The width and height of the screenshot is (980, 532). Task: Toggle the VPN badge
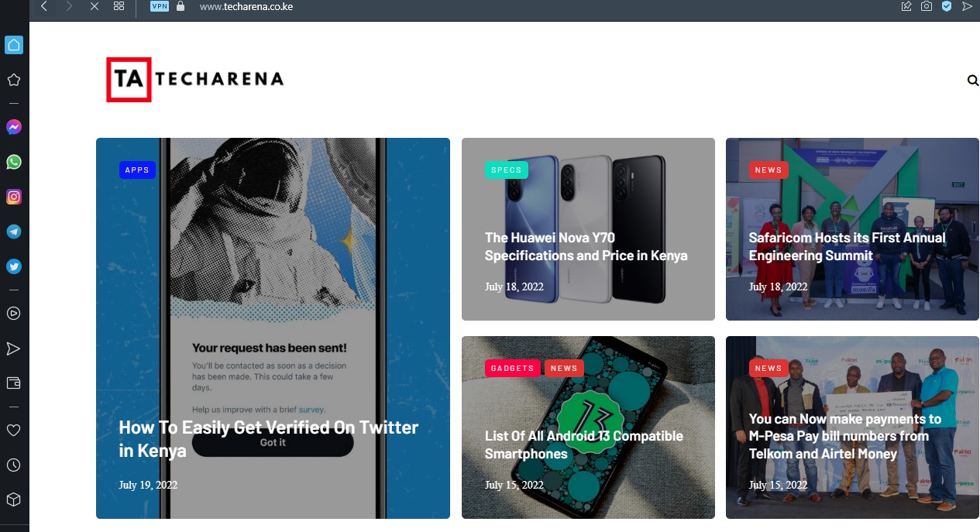click(x=160, y=6)
